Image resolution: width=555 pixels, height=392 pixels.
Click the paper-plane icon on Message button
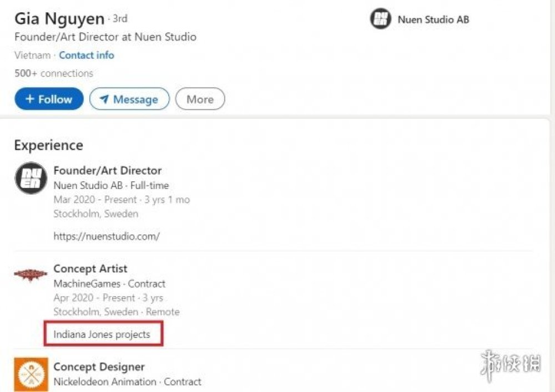tap(104, 100)
